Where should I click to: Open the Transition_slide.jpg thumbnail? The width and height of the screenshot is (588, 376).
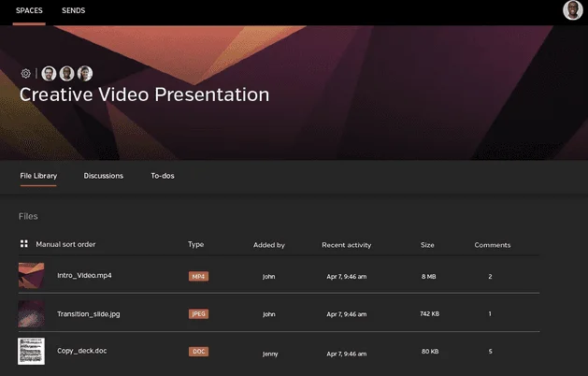pos(31,313)
